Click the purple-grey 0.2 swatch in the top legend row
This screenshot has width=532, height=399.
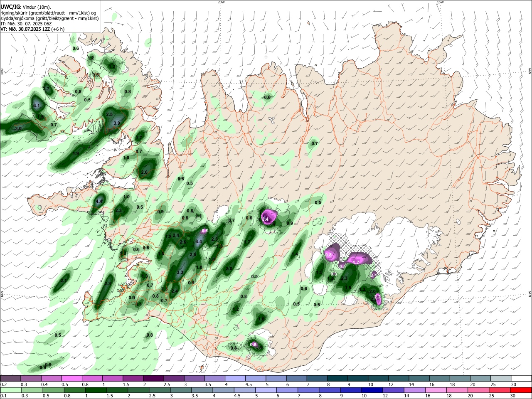coord(11,379)
